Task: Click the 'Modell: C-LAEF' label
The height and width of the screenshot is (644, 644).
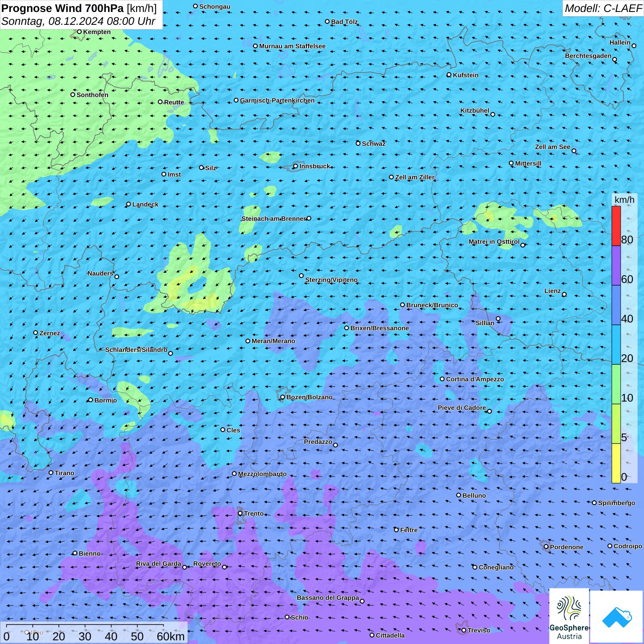Action: (x=603, y=8)
